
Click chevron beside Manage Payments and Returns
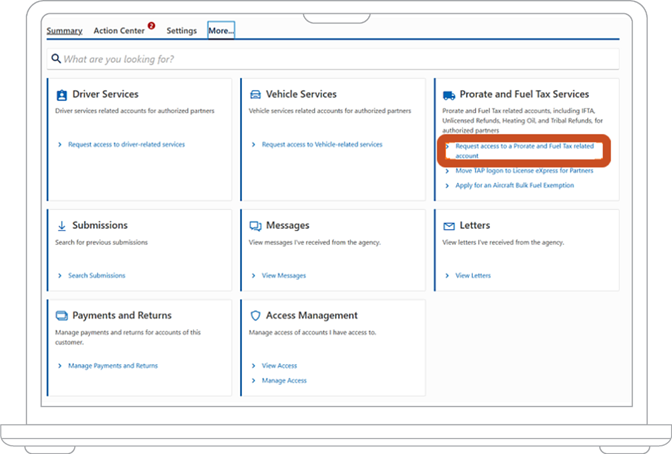click(60, 366)
